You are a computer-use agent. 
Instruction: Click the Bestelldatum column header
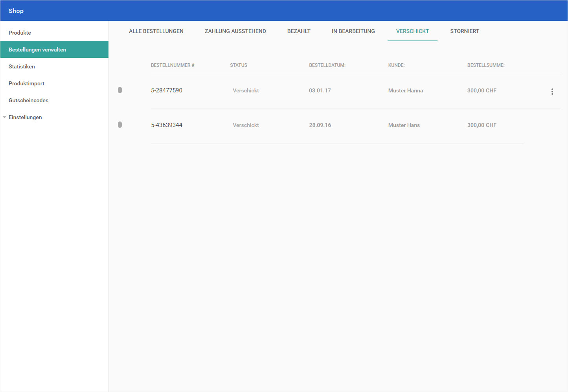click(x=327, y=65)
